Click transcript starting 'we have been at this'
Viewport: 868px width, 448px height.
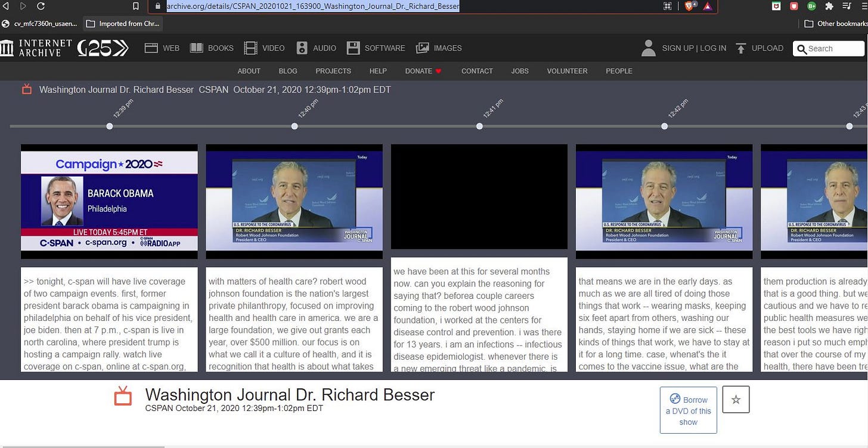479,315
